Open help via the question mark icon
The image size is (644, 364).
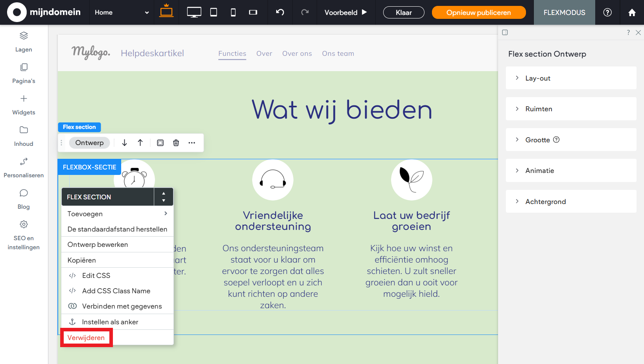[607, 12]
